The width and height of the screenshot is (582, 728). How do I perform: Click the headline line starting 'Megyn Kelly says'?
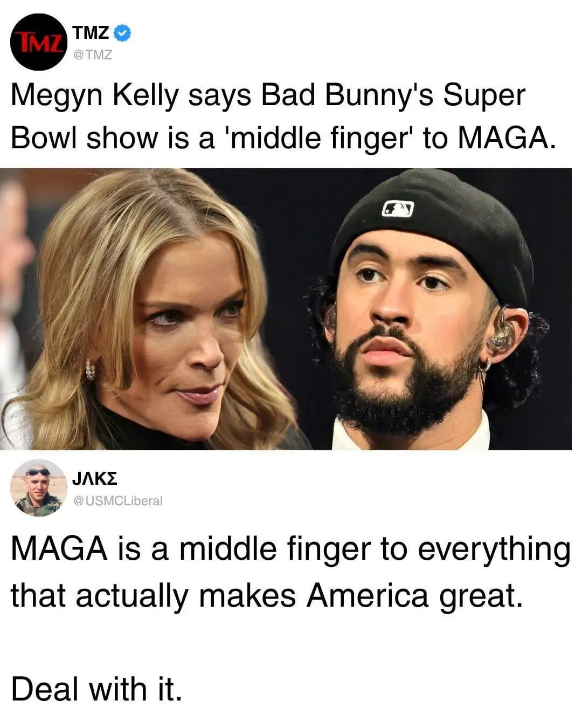point(268,97)
